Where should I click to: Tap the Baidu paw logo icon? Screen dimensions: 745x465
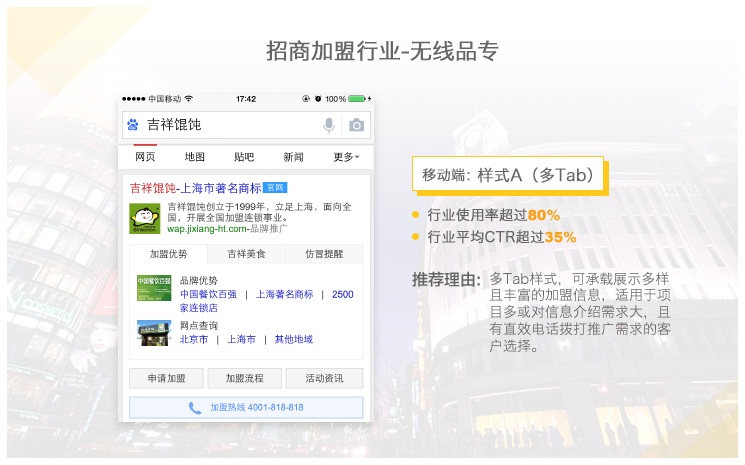pyautogui.click(x=133, y=125)
